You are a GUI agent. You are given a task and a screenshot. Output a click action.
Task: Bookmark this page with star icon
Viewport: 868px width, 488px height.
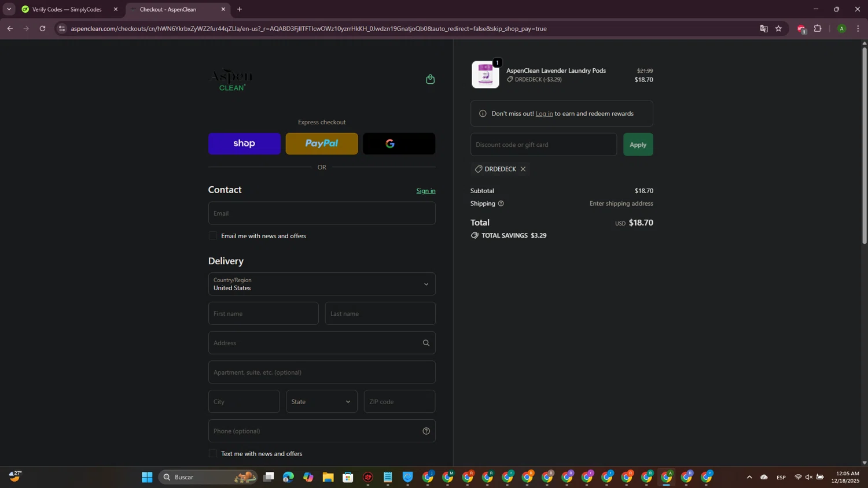pyautogui.click(x=778, y=28)
